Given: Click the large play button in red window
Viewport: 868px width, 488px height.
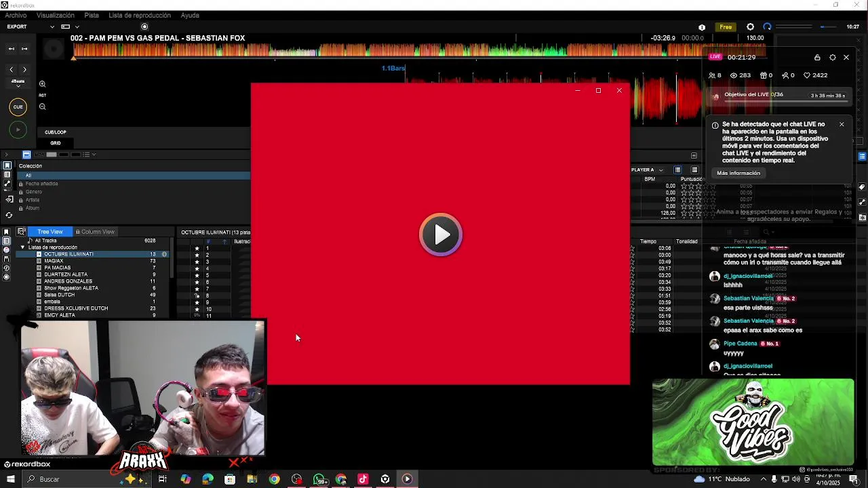Looking at the screenshot, I should click(x=441, y=235).
